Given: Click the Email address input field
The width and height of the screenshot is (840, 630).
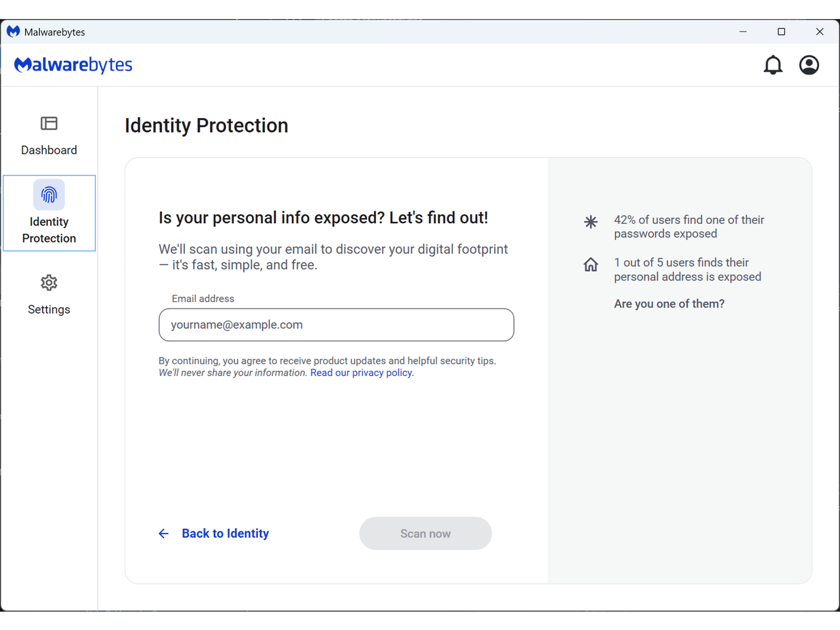Looking at the screenshot, I should (336, 325).
